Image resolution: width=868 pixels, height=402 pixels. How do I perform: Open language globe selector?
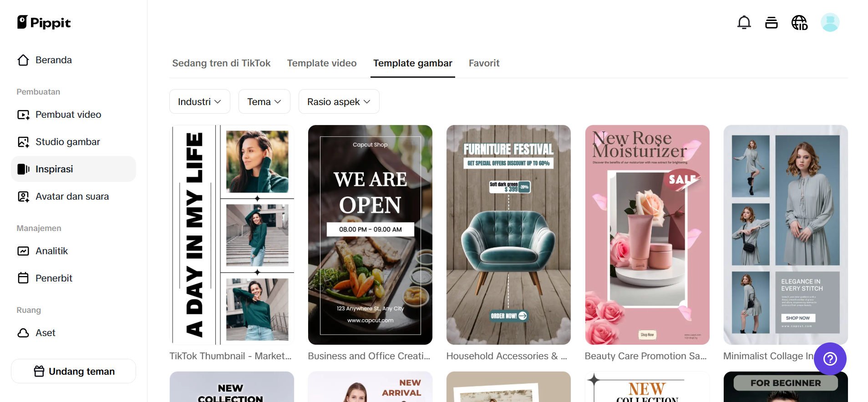(799, 22)
